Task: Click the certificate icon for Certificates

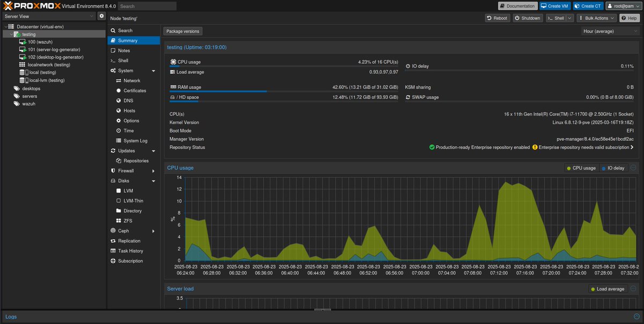Action: 119,91
